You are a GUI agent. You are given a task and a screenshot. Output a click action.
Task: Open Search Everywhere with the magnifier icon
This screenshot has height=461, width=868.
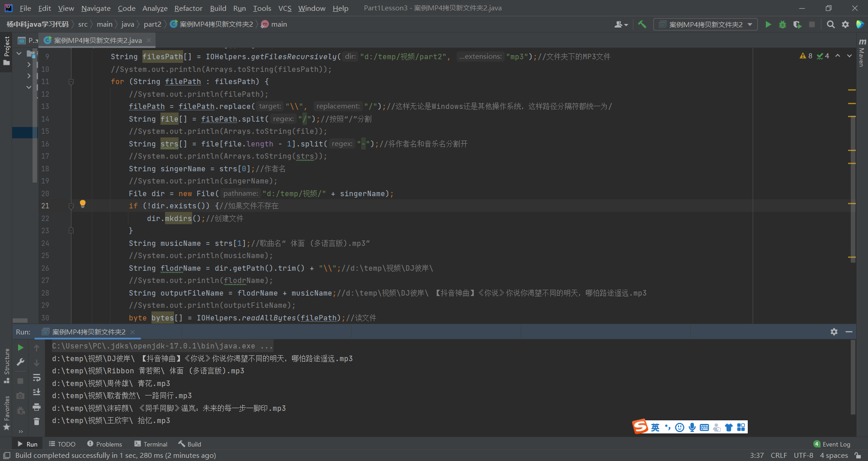[x=830, y=24]
